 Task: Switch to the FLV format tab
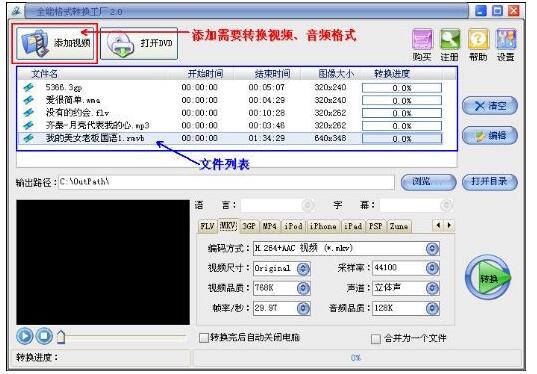[x=207, y=226]
